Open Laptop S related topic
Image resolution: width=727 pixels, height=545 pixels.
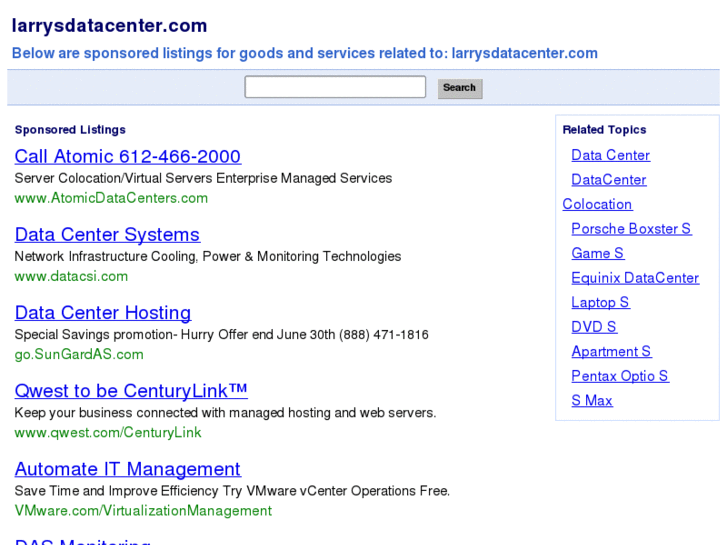click(x=600, y=302)
